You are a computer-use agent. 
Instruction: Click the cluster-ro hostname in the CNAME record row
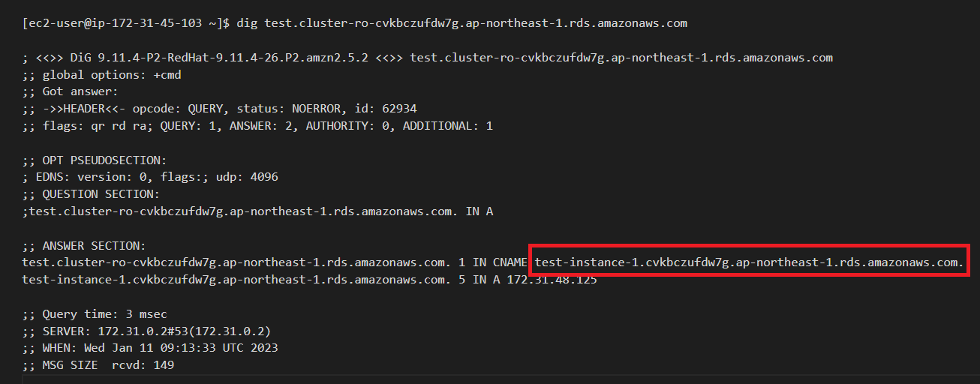[x=236, y=263]
